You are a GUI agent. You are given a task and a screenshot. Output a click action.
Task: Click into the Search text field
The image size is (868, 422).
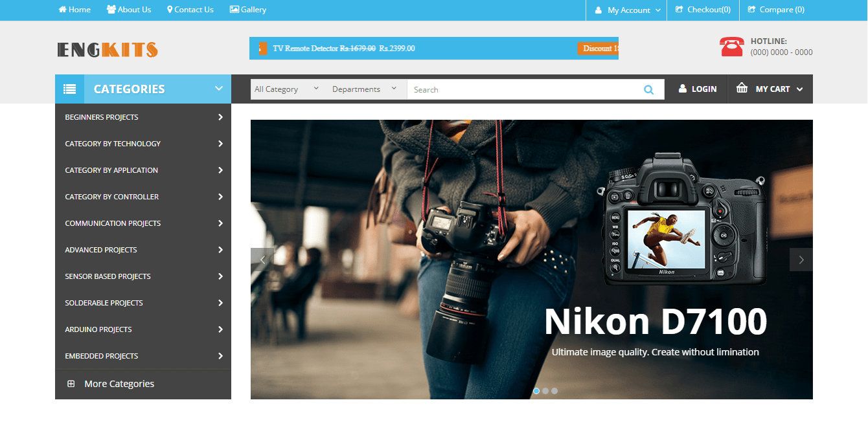tap(521, 90)
